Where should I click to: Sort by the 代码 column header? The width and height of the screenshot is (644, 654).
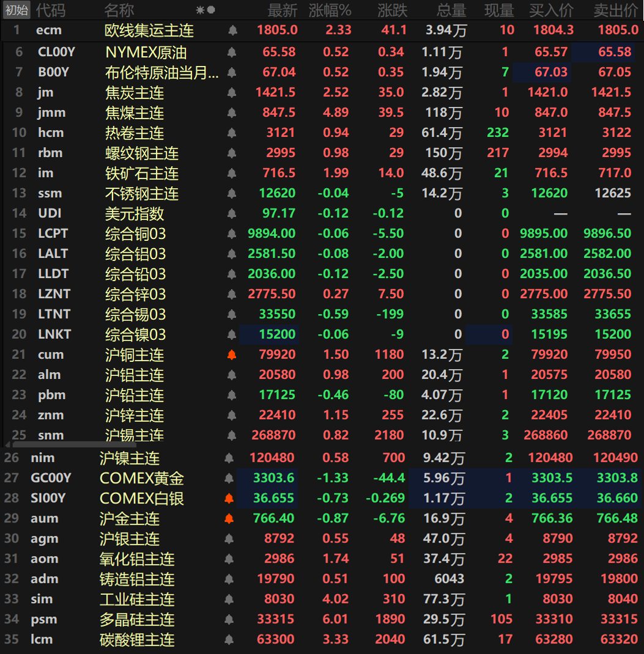click(51, 10)
